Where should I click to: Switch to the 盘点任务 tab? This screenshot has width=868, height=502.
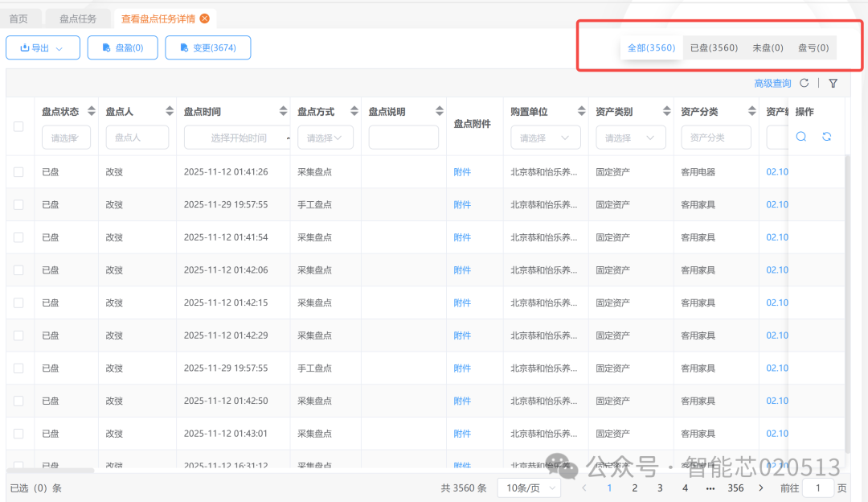(78, 19)
